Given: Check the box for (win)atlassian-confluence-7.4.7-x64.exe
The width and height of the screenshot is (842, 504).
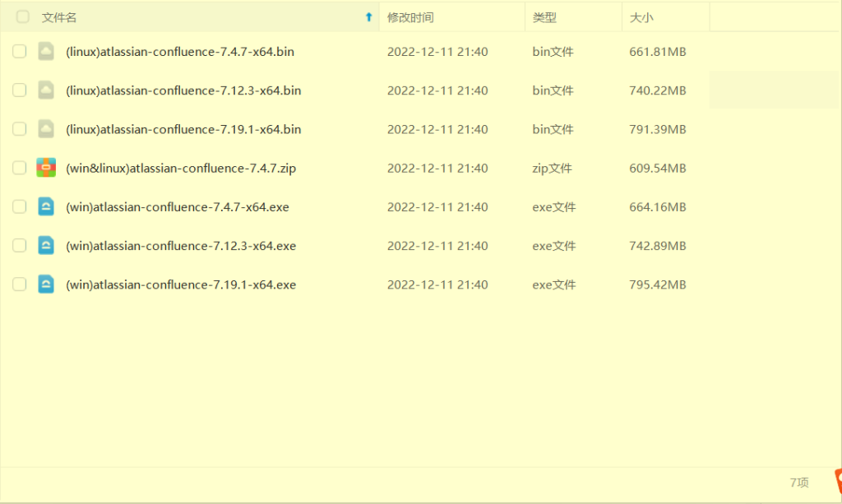Looking at the screenshot, I should coord(20,206).
